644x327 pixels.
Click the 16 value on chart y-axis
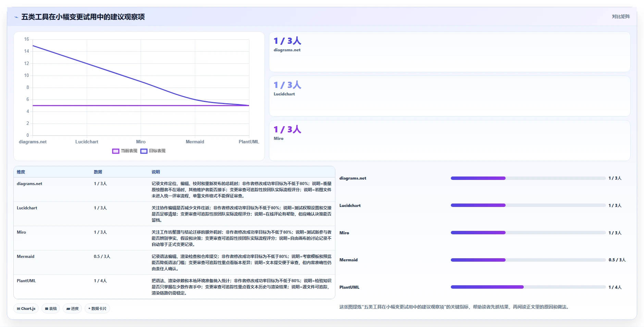[x=26, y=39]
